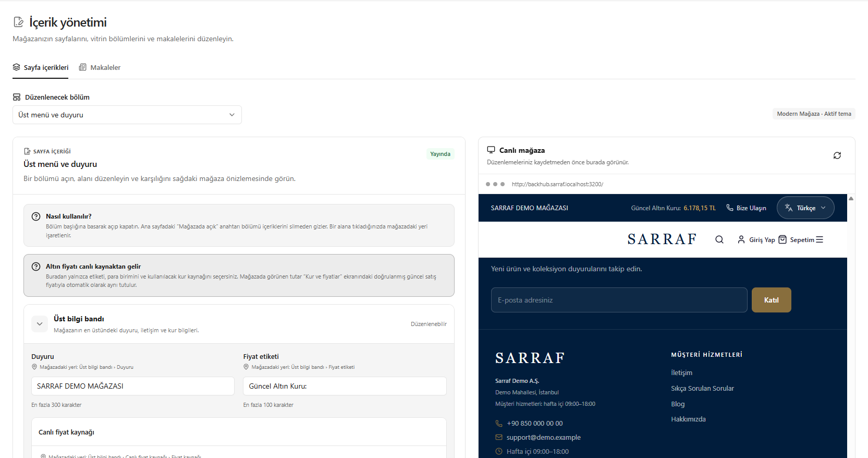This screenshot has width=868, height=458.
Task: Open the hamburger menu in store header
Action: pos(820,239)
